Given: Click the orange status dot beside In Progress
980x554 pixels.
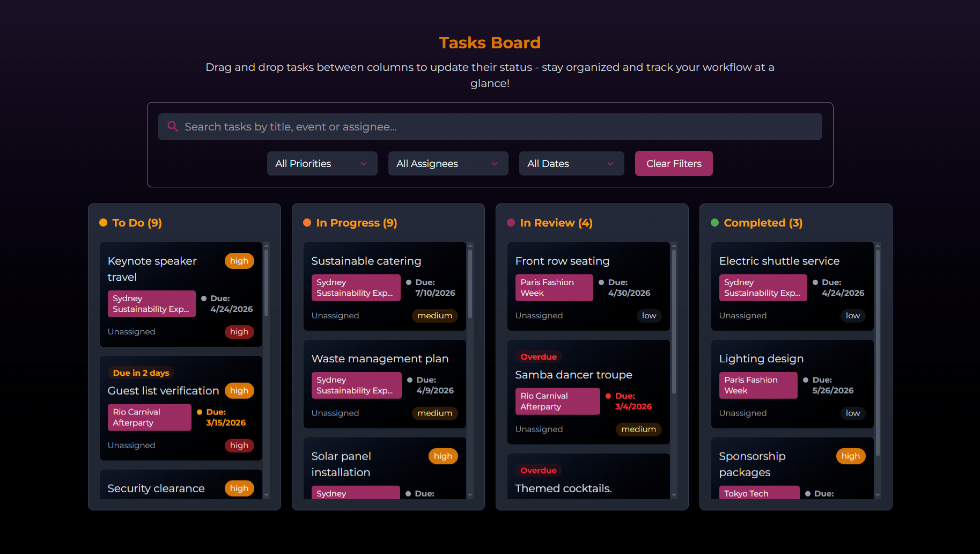Looking at the screenshot, I should [x=307, y=222].
